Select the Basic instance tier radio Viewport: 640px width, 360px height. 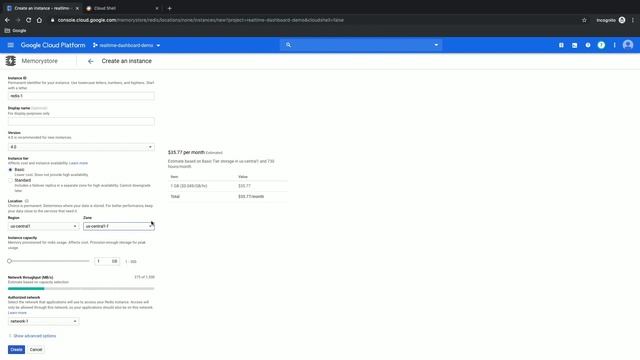tap(10, 169)
